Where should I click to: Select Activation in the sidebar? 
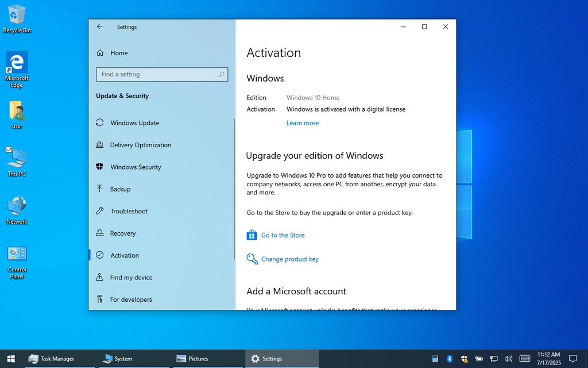[125, 255]
